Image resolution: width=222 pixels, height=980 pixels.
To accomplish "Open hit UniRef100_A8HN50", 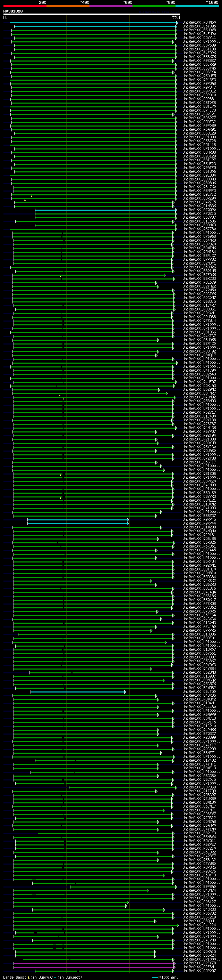I will tap(199, 23).
